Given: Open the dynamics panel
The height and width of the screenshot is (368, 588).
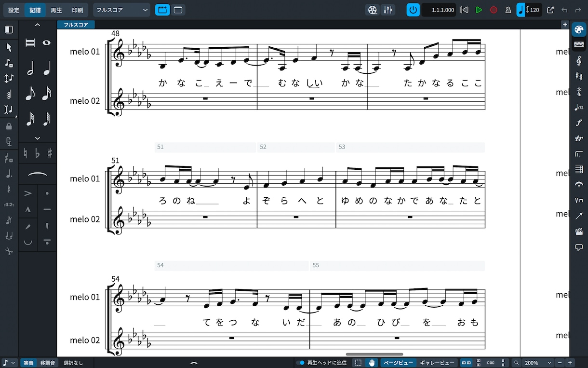Looking at the screenshot, I should [579, 123].
